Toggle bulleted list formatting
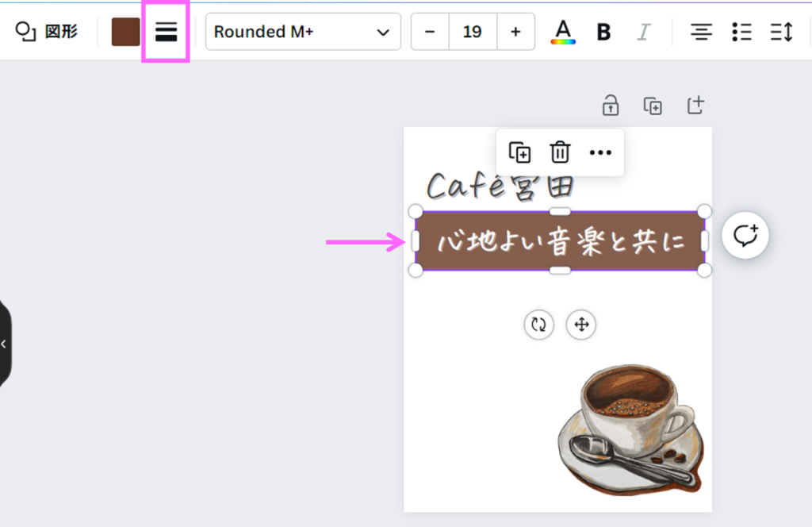The height and width of the screenshot is (527, 812). [x=741, y=32]
